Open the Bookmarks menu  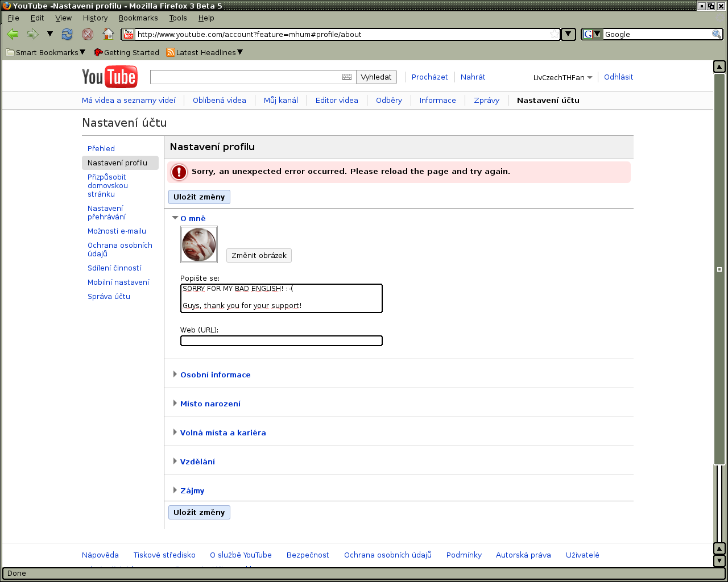point(138,18)
